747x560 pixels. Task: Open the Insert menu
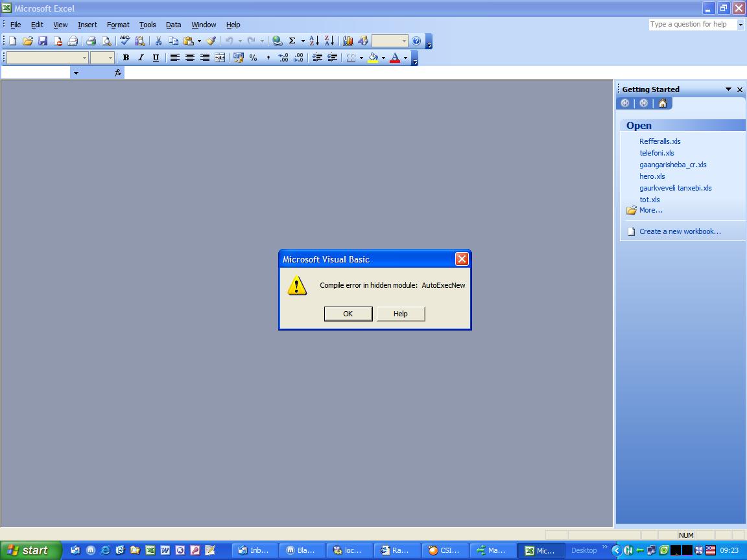coord(87,25)
